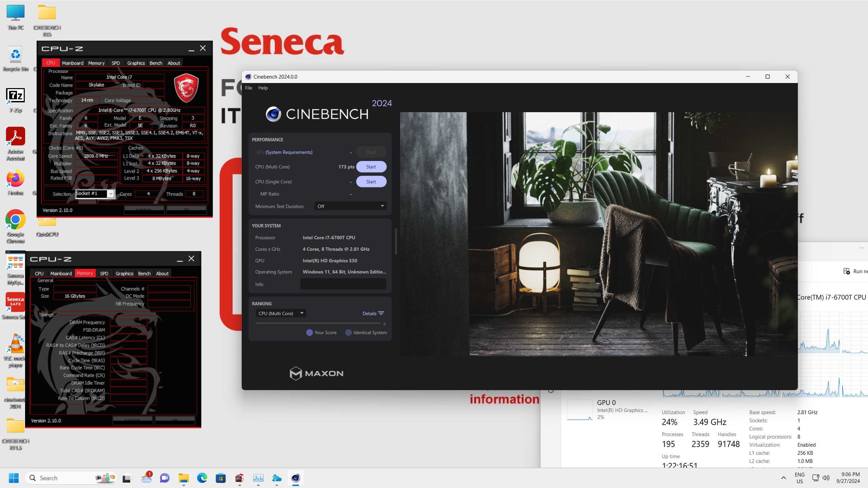Switch to Memory tab in upper CPU-Z
Screen dimensions: 868x488
pos(96,63)
